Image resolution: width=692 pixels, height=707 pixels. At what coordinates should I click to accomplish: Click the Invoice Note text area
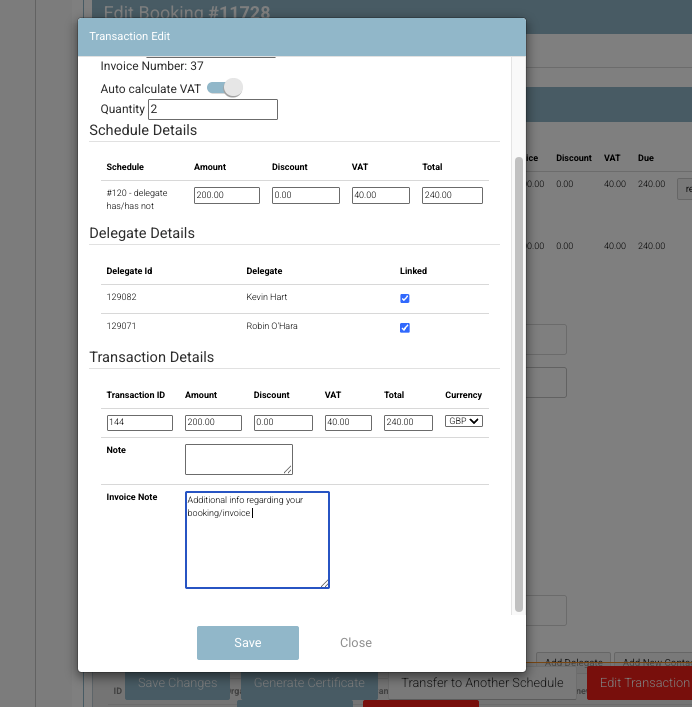[257, 540]
